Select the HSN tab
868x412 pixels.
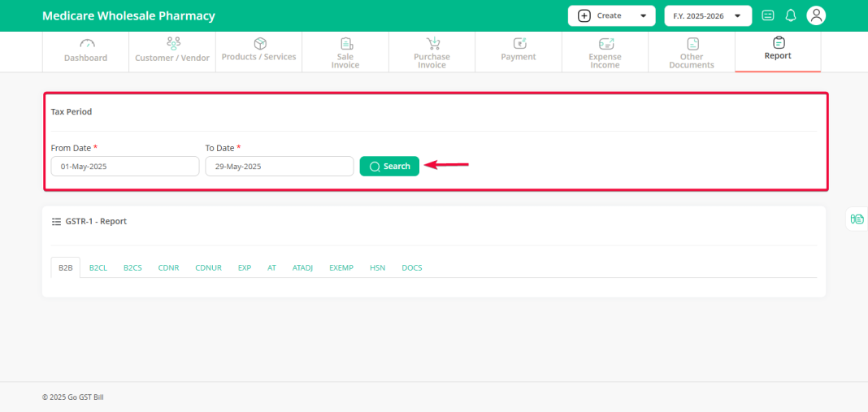point(377,267)
